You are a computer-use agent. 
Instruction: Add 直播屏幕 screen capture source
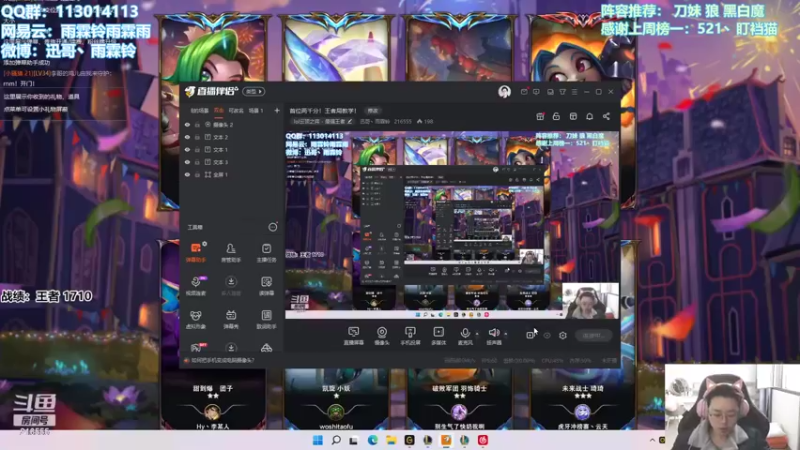pyautogui.click(x=354, y=336)
